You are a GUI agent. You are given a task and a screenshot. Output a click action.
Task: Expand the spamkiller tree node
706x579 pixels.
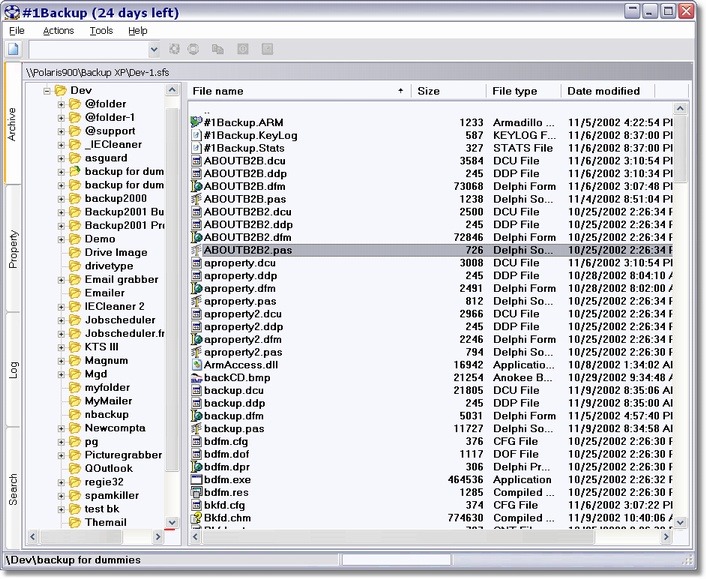pos(61,496)
